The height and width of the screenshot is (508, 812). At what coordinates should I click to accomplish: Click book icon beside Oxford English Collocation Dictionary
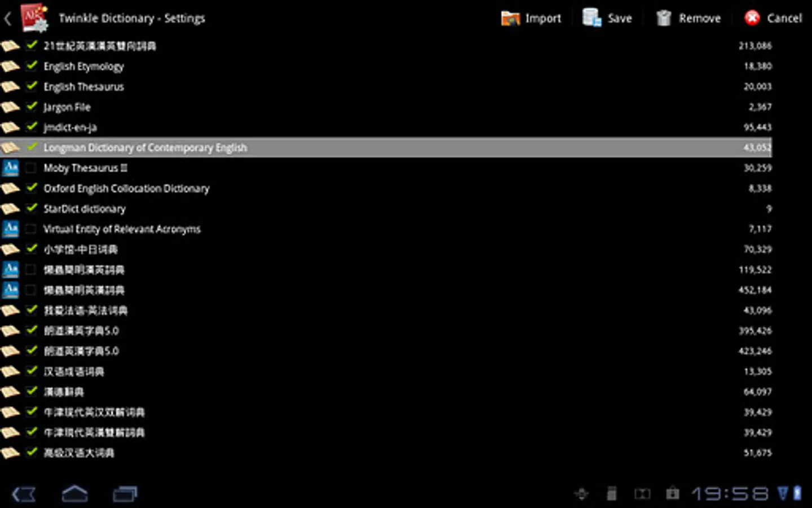click(x=10, y=189)
